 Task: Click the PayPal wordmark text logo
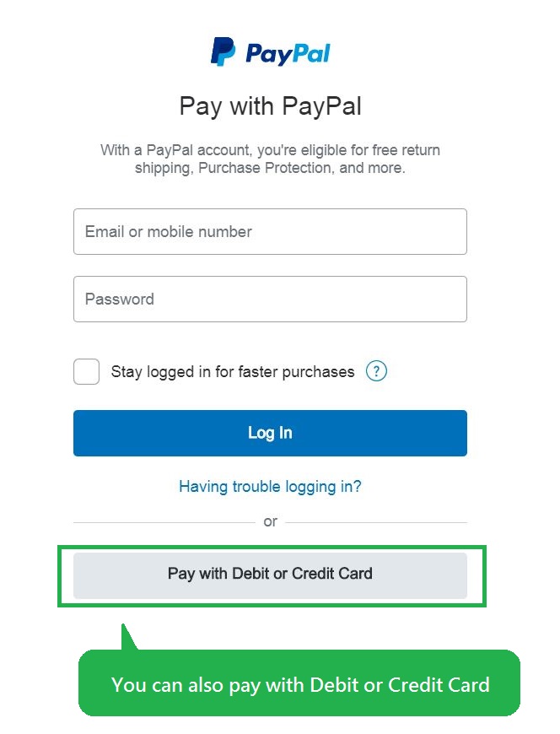[288, 54]
